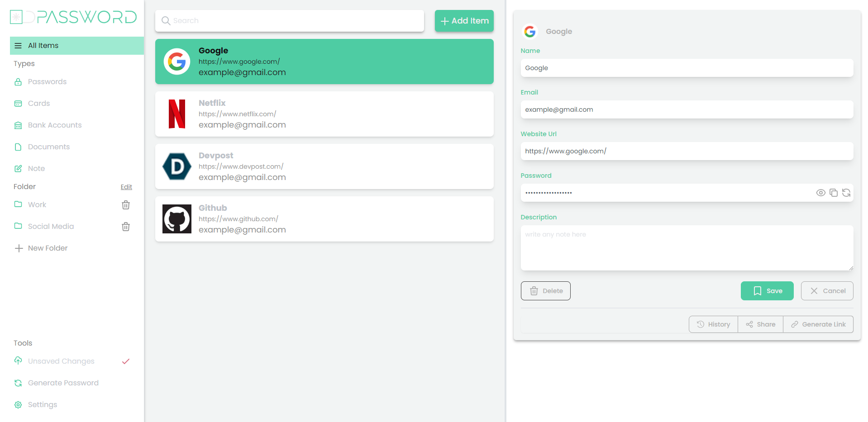
Task: Open Unsaved Changes tool
Action: [61, 361]
